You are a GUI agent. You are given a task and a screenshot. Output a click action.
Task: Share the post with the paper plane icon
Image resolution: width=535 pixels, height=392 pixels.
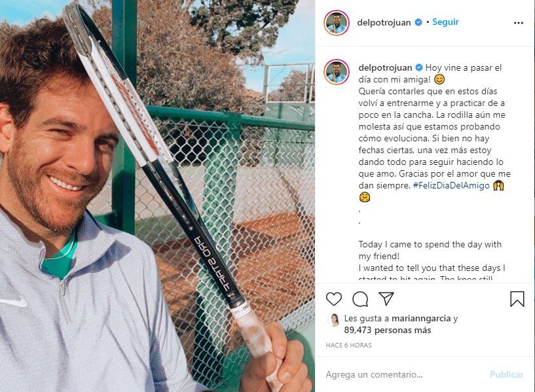386,298
